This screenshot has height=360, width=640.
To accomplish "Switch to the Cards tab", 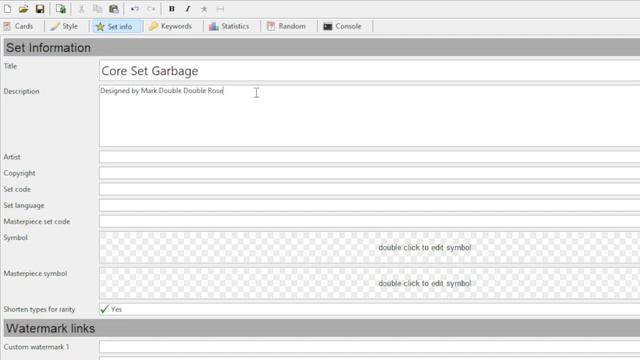I will click(x=18, y=26).
